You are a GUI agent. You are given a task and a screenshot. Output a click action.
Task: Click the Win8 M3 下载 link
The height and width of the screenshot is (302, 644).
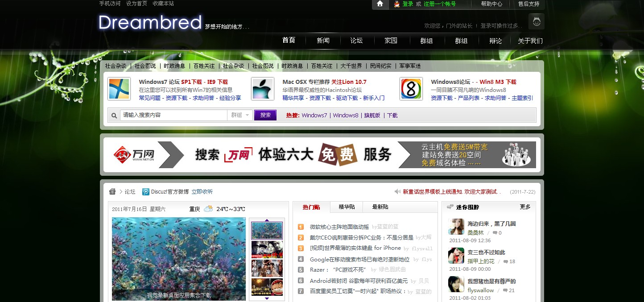[x=498, y=82]
